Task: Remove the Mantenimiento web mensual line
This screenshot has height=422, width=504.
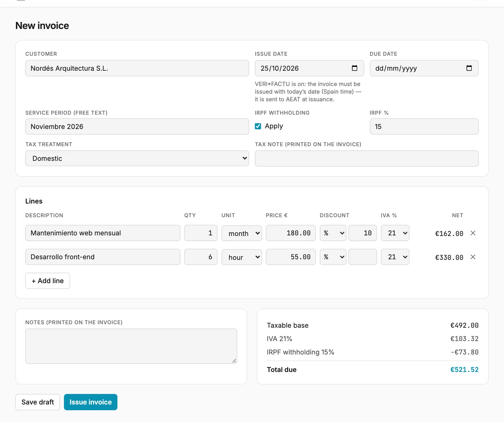Action: tap(473, 233)
